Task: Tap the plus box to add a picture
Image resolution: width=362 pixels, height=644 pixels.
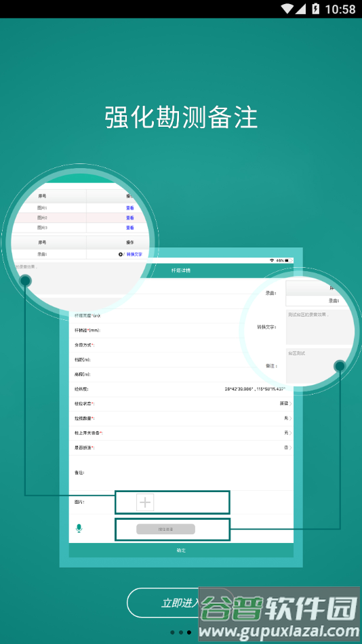Action: [145, 502]
